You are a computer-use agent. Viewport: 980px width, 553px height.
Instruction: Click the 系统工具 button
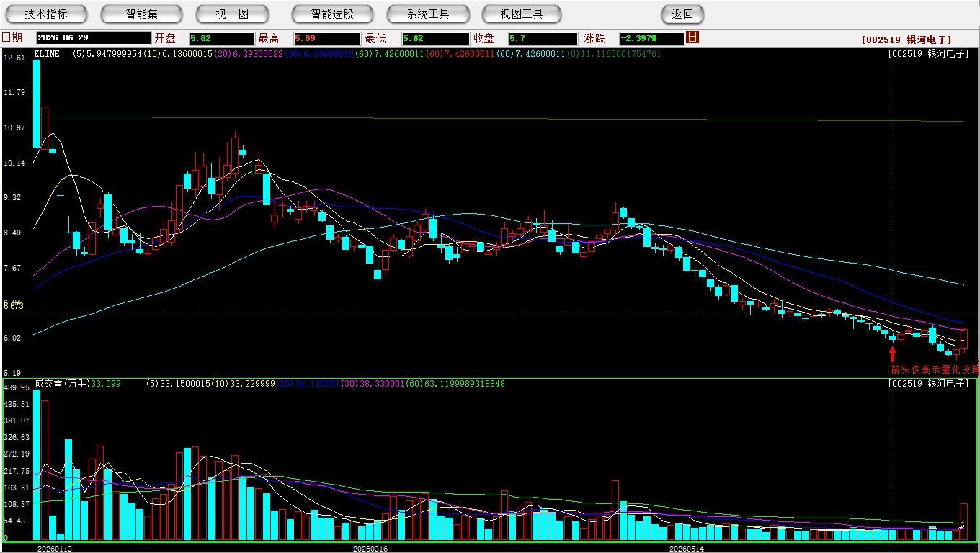point(428,14)
